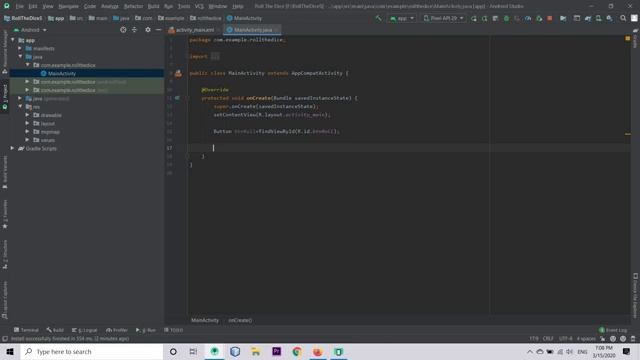Image resolution: width=640 pixels, height=360 pixels.
Task: Expand the mipmap folder
Action: coord(27,131)
